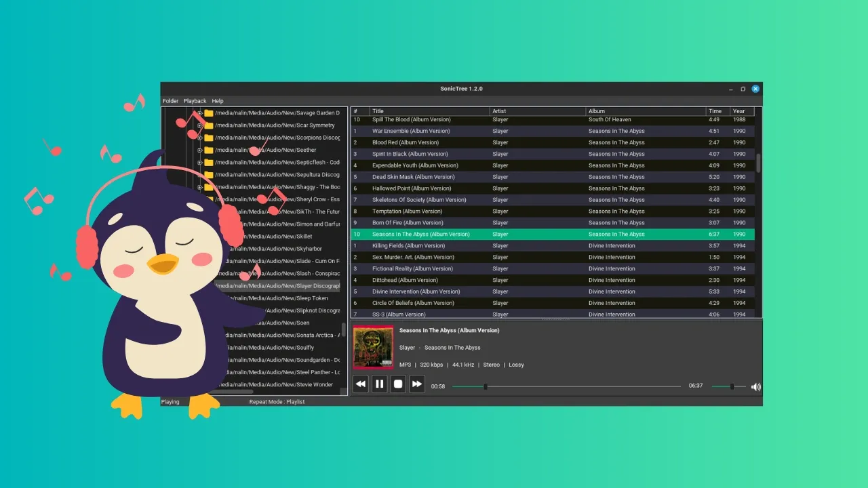Open the Help menu
This screenshot has height=488, width=868.
pos(217,101)
